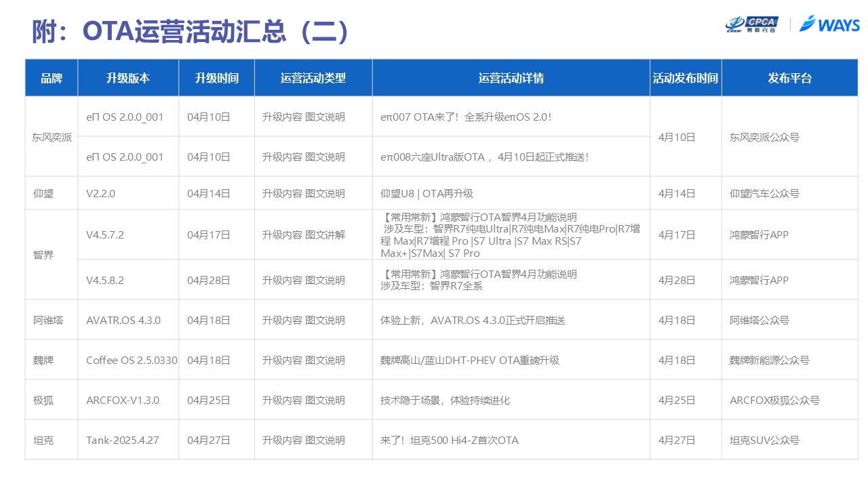Viewport: 868px width, 488px height.
Task: Click detail AVATR.OS 4.3.0正式开启推送
Action: 473,320
